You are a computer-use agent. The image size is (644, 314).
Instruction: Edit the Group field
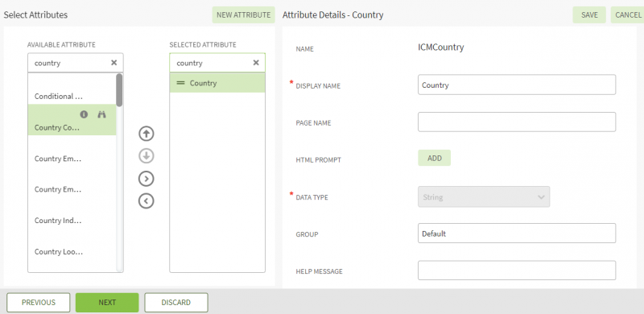[517, 233]
